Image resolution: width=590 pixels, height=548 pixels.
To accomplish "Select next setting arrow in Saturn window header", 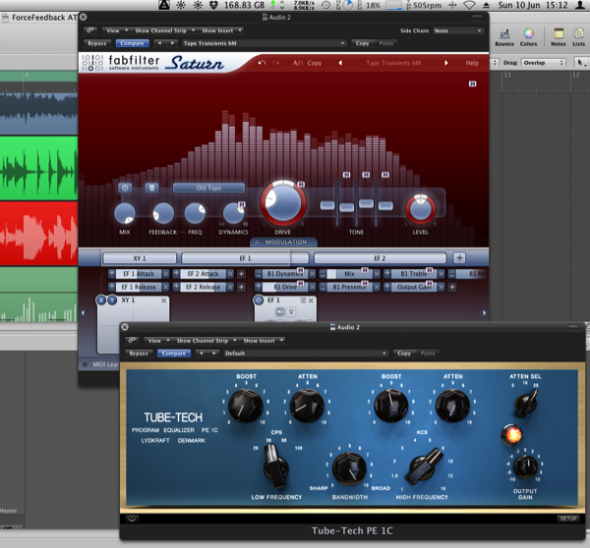I will [x=172, y=43].
